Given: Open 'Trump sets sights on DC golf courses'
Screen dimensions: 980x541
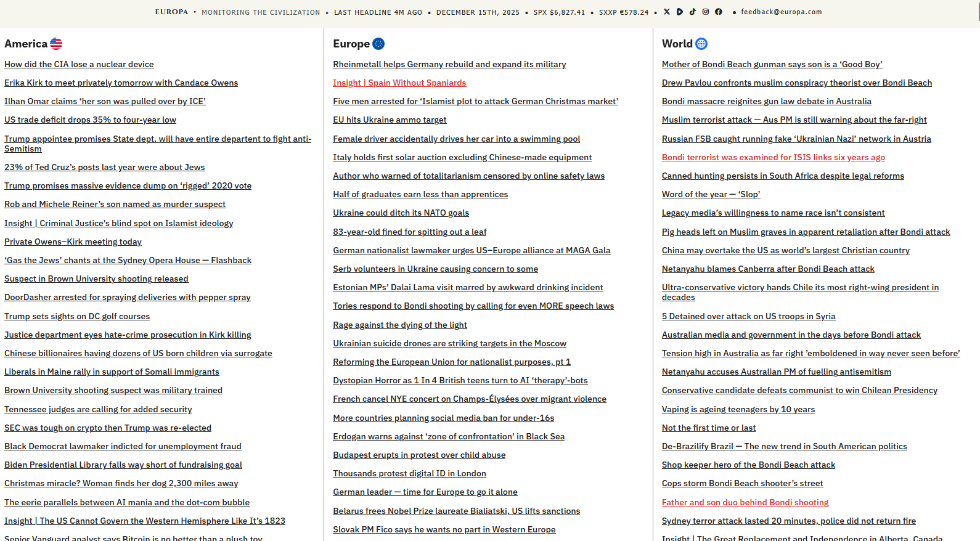Looking at the screenshot, I should 77,316.
